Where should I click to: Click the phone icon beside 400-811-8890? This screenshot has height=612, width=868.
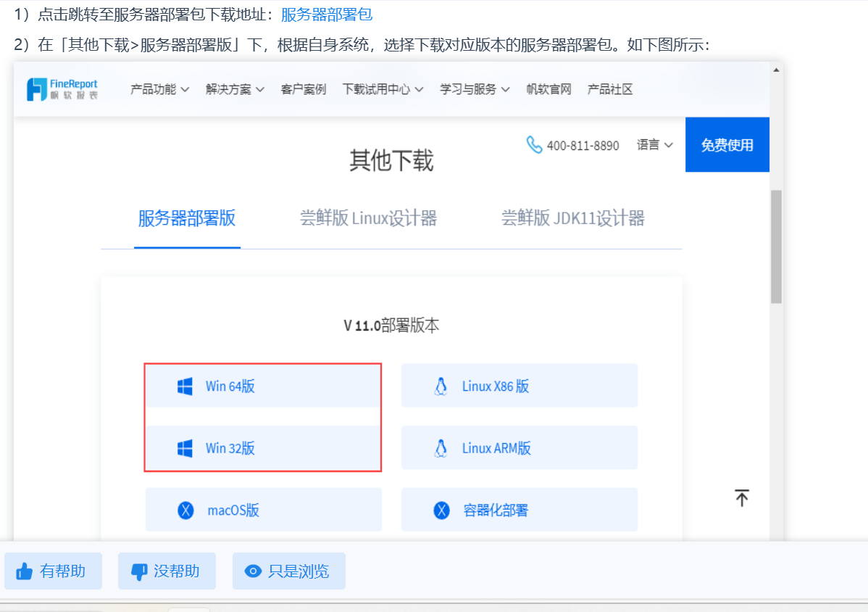(534, 145)
